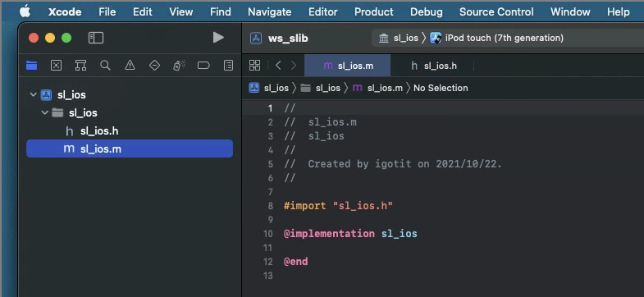The image size is (644, 297).
Task: Open the File menu
Action: click(x=107, y=12)
